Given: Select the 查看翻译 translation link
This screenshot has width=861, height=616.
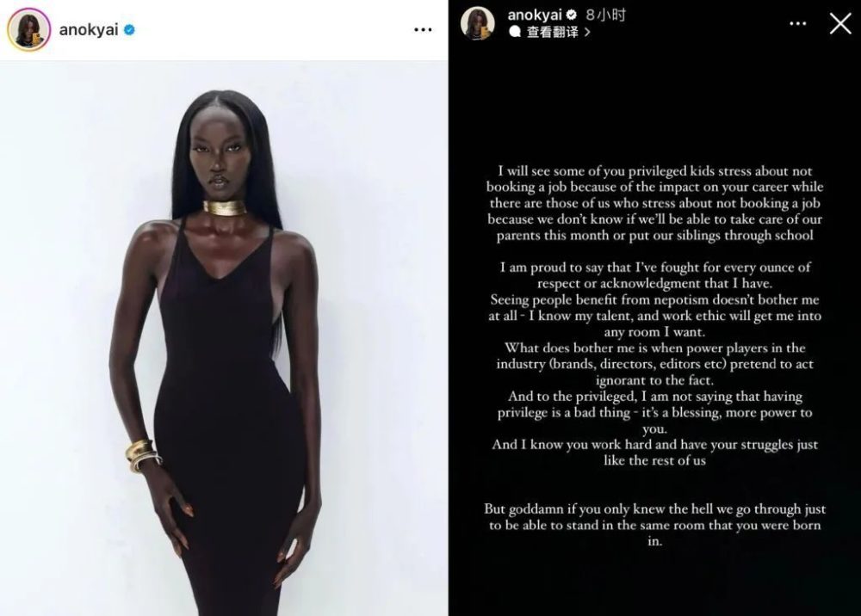Looking at the screenshot, I should click(x=553, y=32).
